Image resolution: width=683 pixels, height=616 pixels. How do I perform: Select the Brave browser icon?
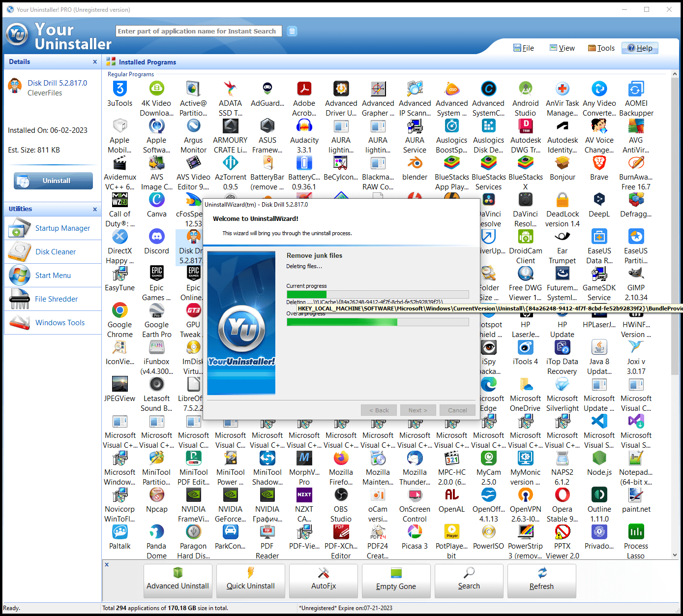coord(599,162)
